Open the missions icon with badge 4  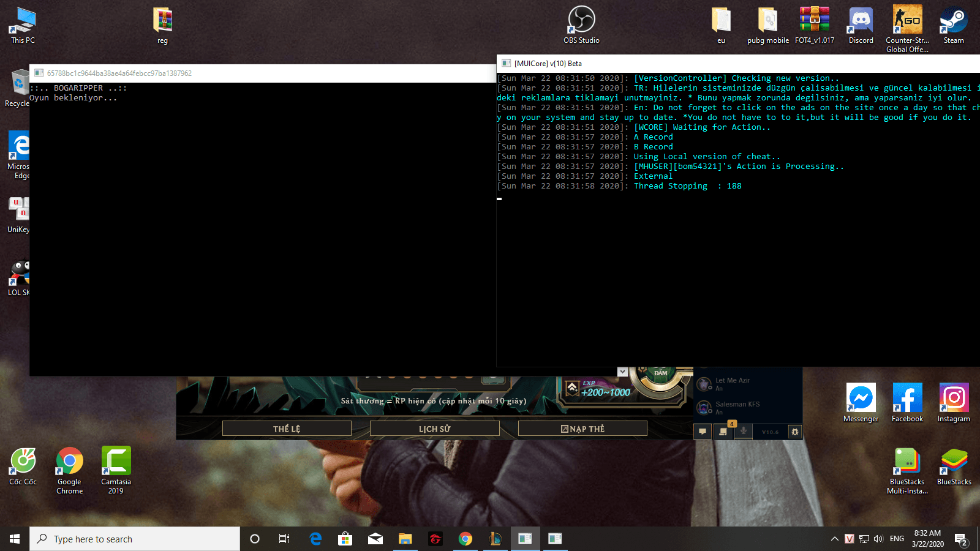[723, 432]
